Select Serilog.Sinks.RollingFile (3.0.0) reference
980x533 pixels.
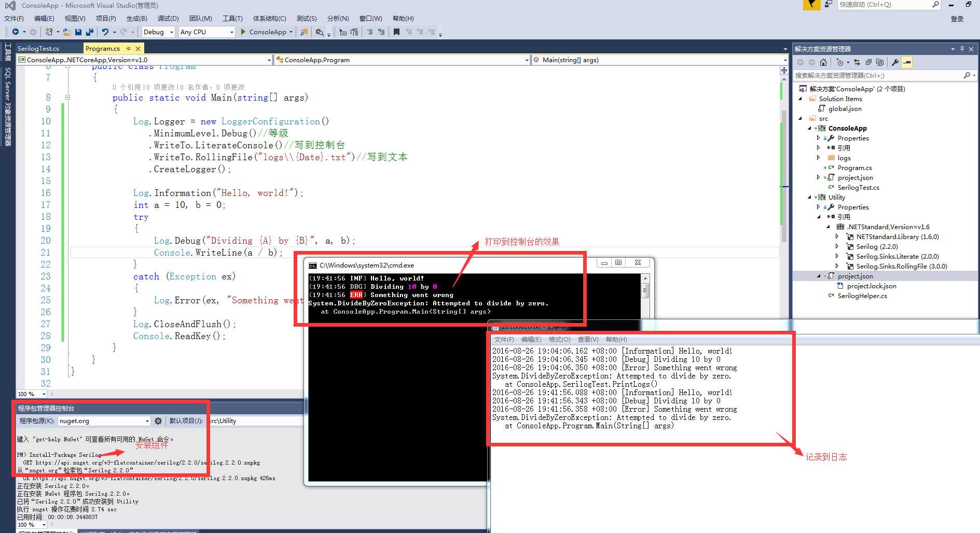[902, 266]
